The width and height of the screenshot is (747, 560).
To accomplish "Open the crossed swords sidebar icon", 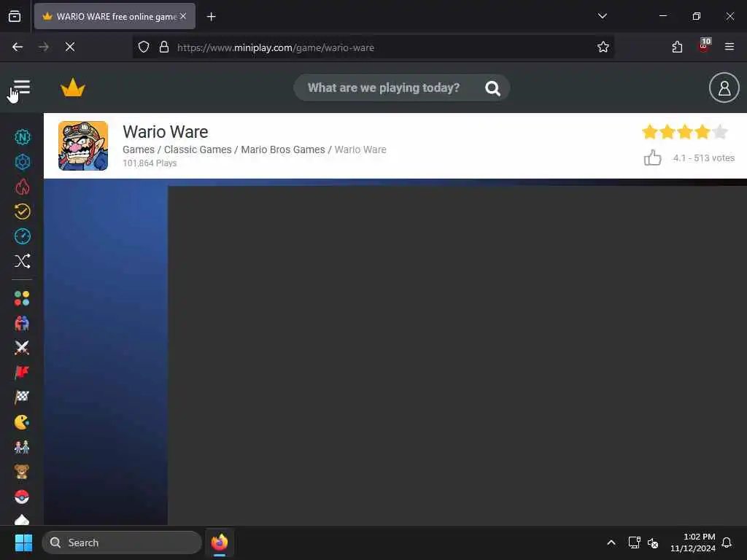I will (22, 348).
